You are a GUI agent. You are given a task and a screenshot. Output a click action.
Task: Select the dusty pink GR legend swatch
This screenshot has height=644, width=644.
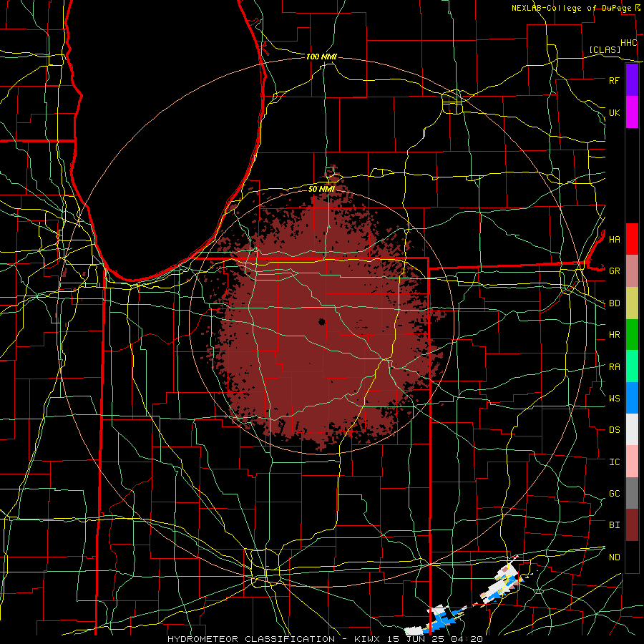[x=632, y=271]
